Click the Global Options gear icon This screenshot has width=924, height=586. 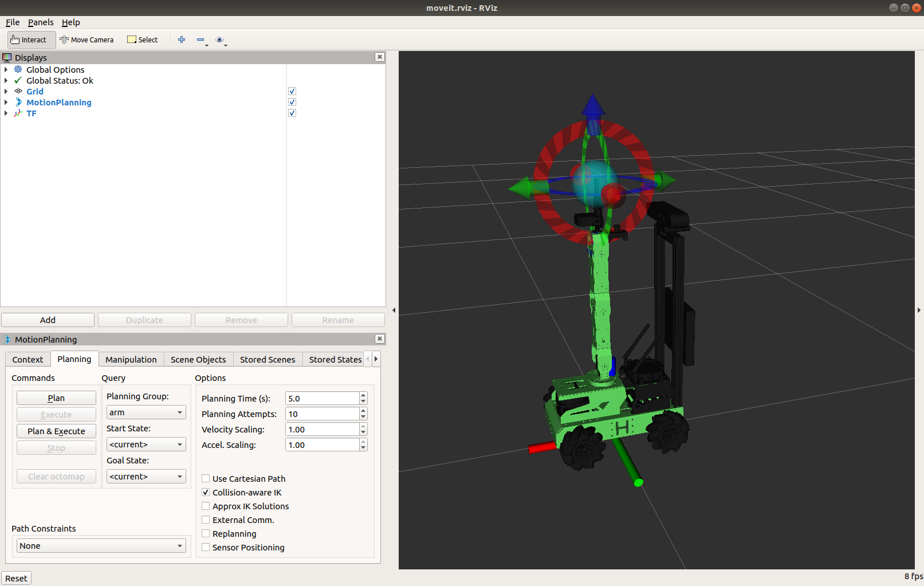[x=18, y=69]
